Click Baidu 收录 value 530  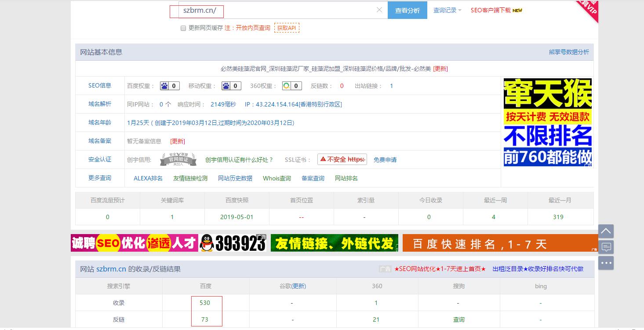[x=205, y=303]
